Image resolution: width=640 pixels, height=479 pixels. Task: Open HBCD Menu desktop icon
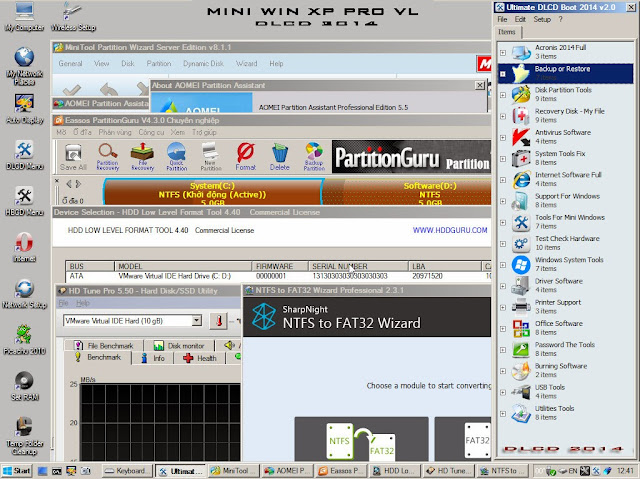coord(24,201)
